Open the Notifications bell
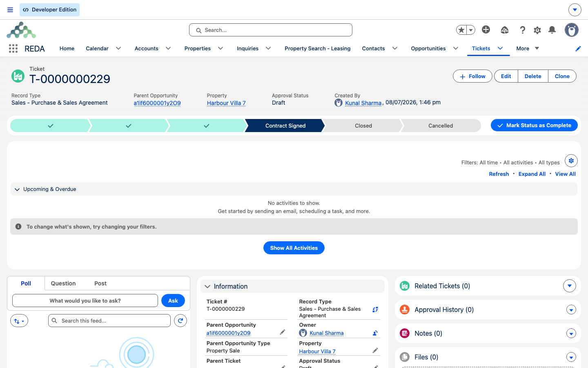Viewport: 588px width, 368px height. [552, 30]
